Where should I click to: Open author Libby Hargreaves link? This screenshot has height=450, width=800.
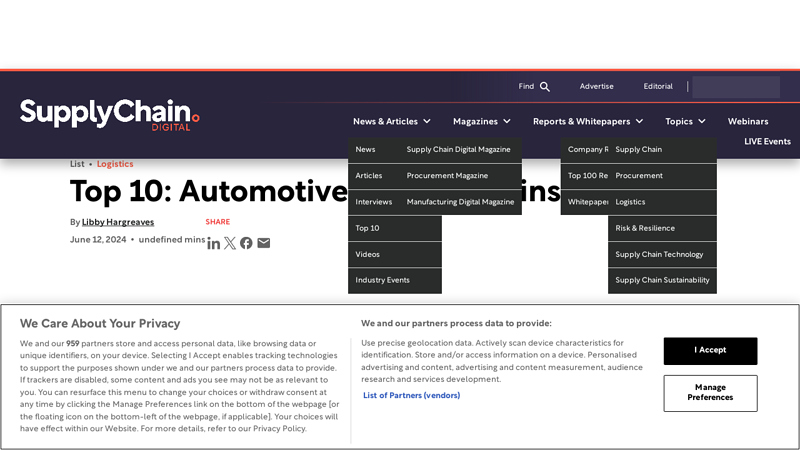click(118, 222)
